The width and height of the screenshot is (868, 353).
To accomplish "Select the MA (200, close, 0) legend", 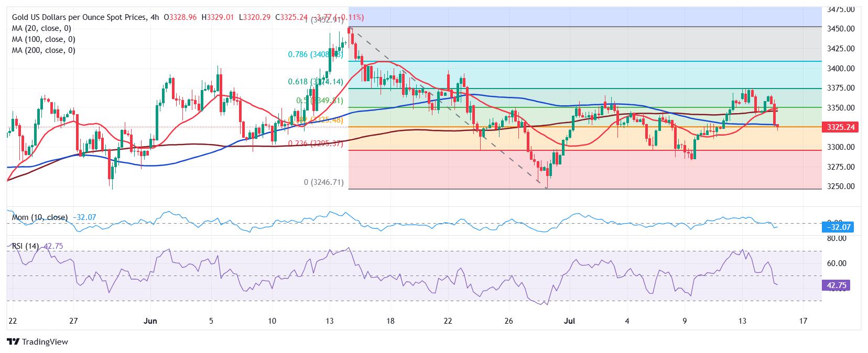I will coord(44,50).
